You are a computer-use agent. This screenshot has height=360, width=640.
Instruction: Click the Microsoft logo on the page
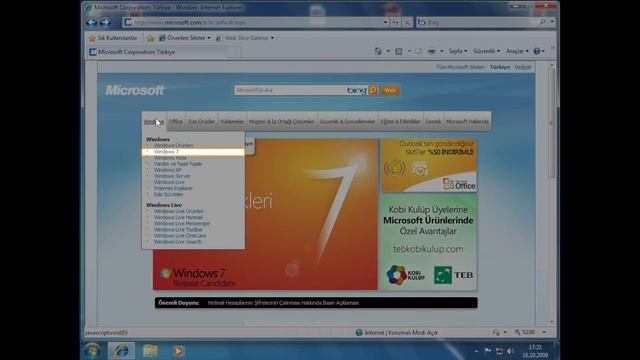135,90
